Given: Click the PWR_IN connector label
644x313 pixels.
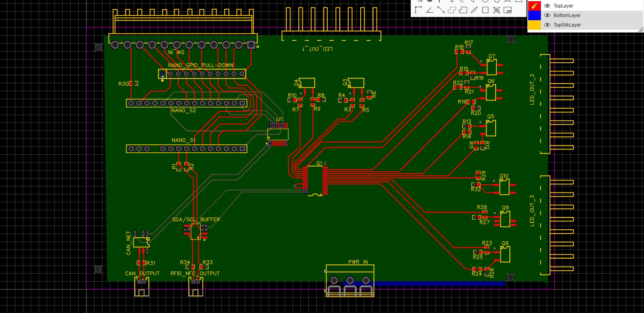Looking at the screenshot, I should pos(358,262).
